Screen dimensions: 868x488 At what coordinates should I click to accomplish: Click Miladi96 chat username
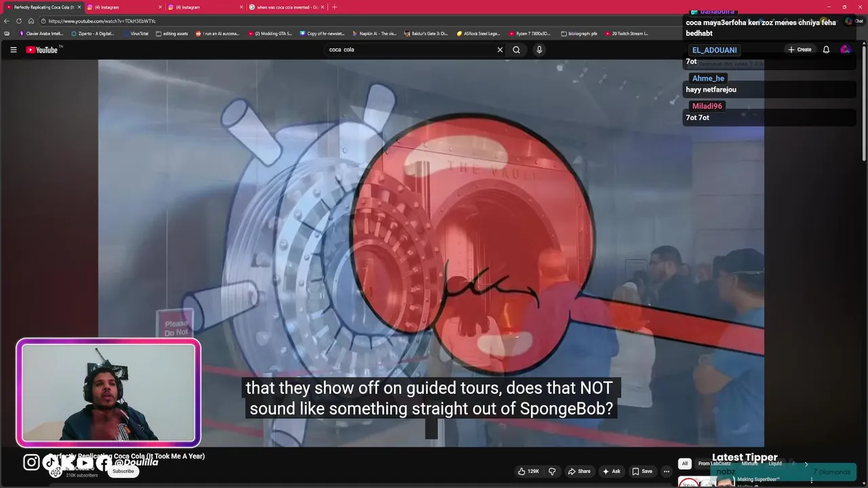[x=707, y=106]
